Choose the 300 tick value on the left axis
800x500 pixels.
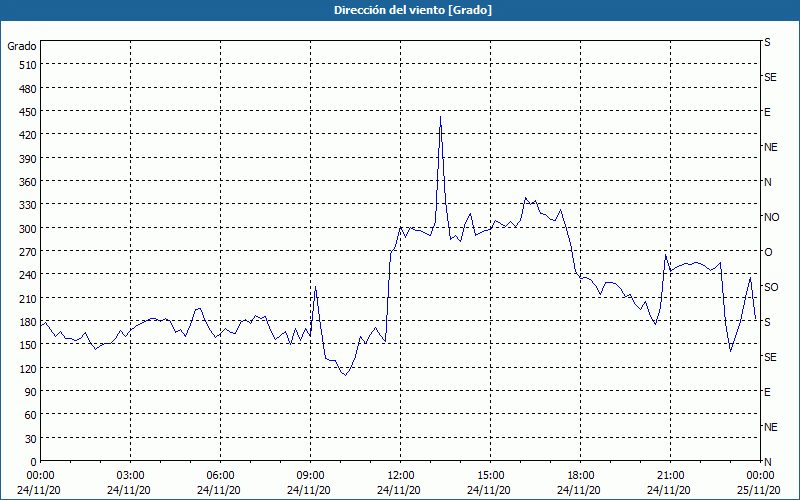[x=28, y=229]
